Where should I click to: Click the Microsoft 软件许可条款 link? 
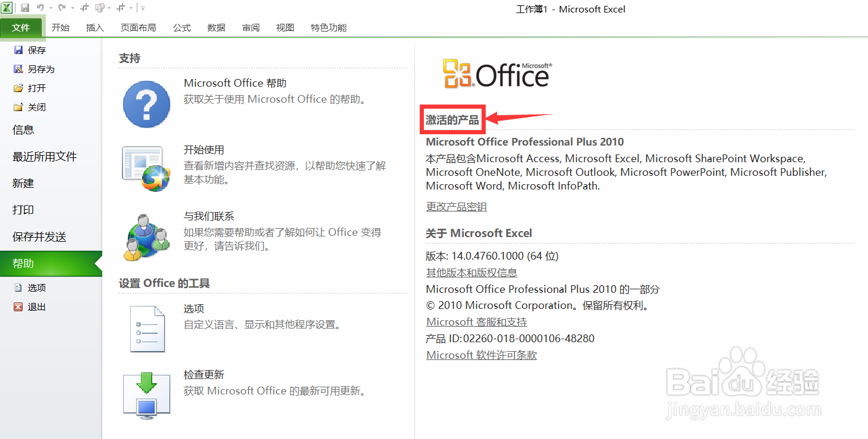(482, 355)
